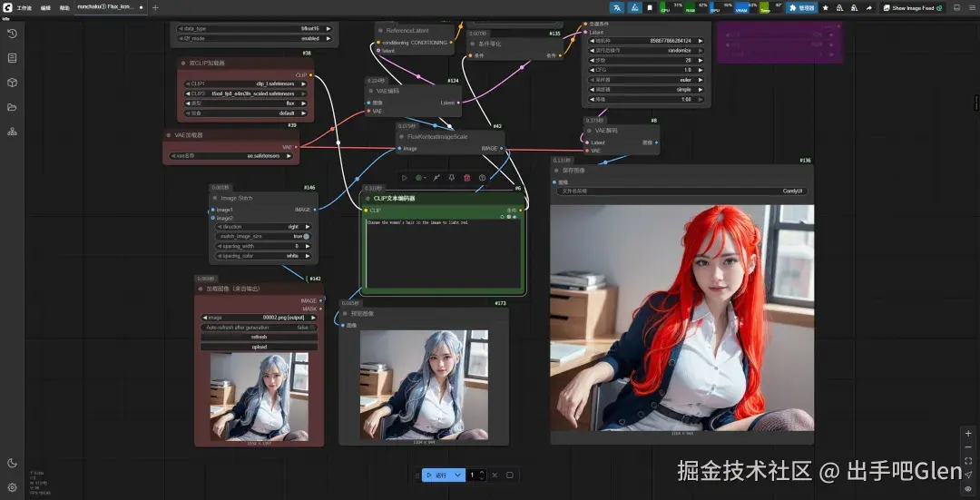Collapse the 双CLIP加载器 node dot

coord(183,64)
